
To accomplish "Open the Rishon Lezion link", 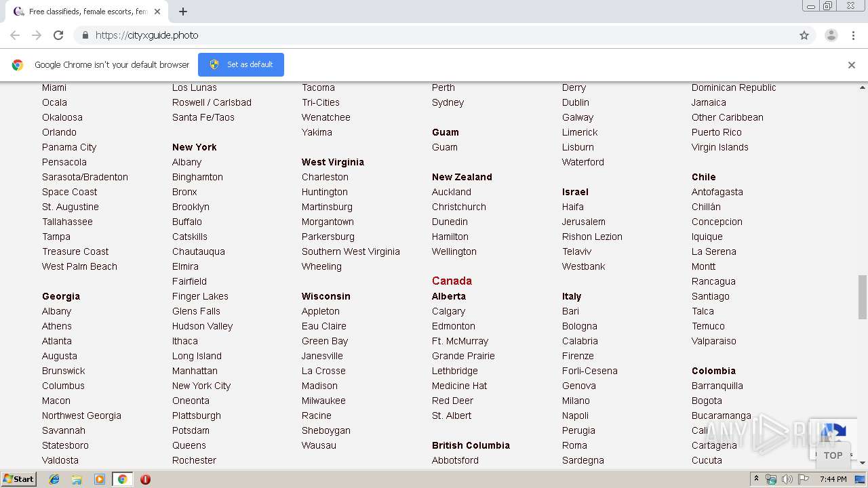I will 592,237.
